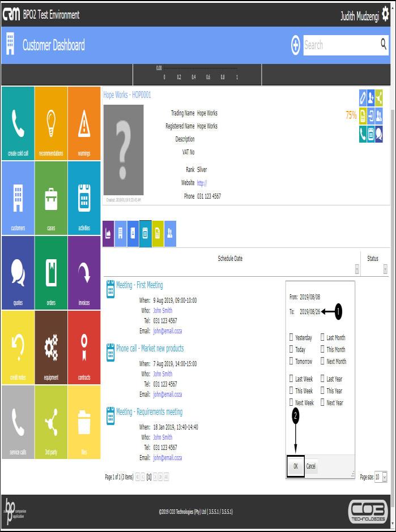Switch to the activities calendar tab
Screen dimensions: 396x532
click(146, 234)
